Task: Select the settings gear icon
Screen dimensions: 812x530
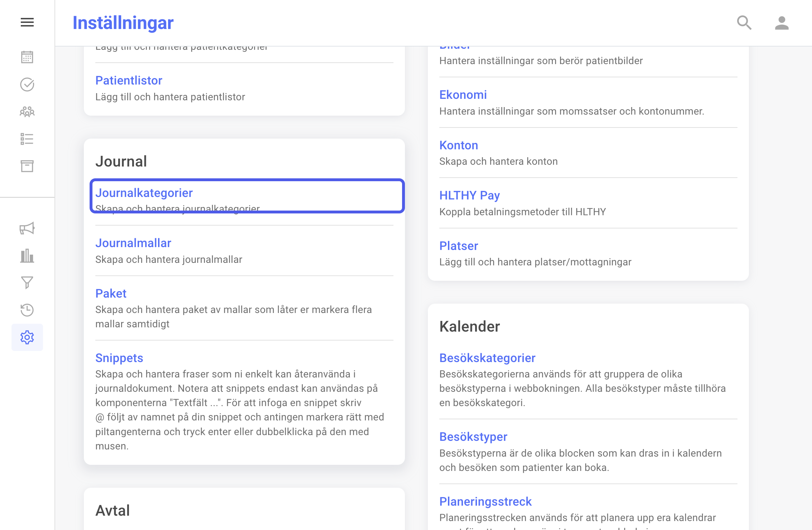Action: 27,337
